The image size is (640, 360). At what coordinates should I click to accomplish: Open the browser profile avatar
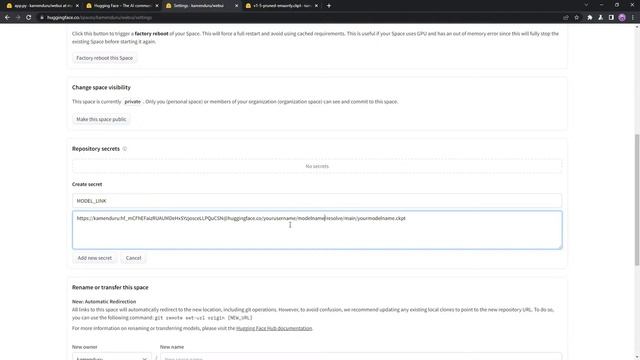[622, 18]
